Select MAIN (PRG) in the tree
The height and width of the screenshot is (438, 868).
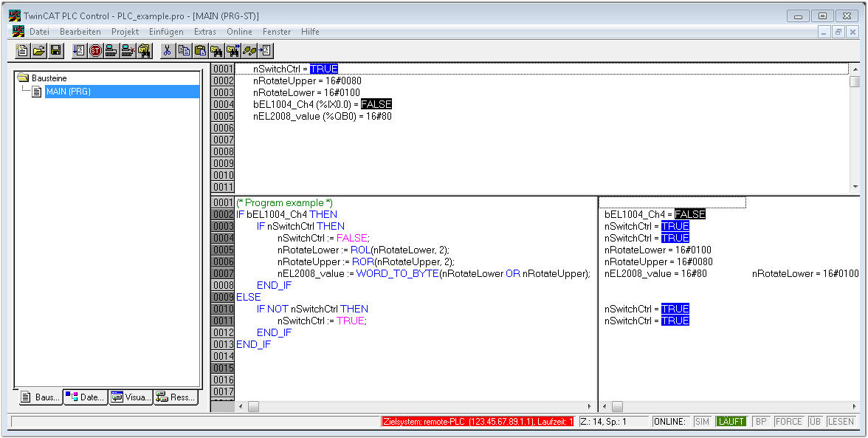pos(68,92)
